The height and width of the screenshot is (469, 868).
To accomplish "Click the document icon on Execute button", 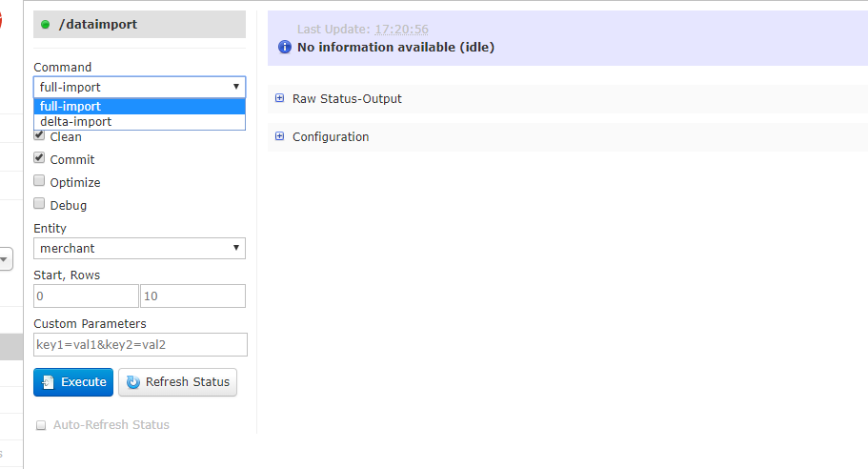I will click(49, 382).
